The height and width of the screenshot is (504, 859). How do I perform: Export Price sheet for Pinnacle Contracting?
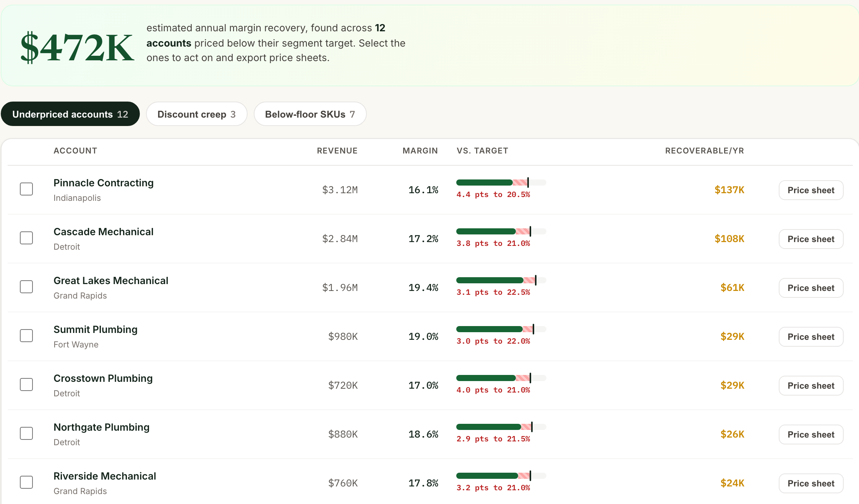click(x=811, y=190)
